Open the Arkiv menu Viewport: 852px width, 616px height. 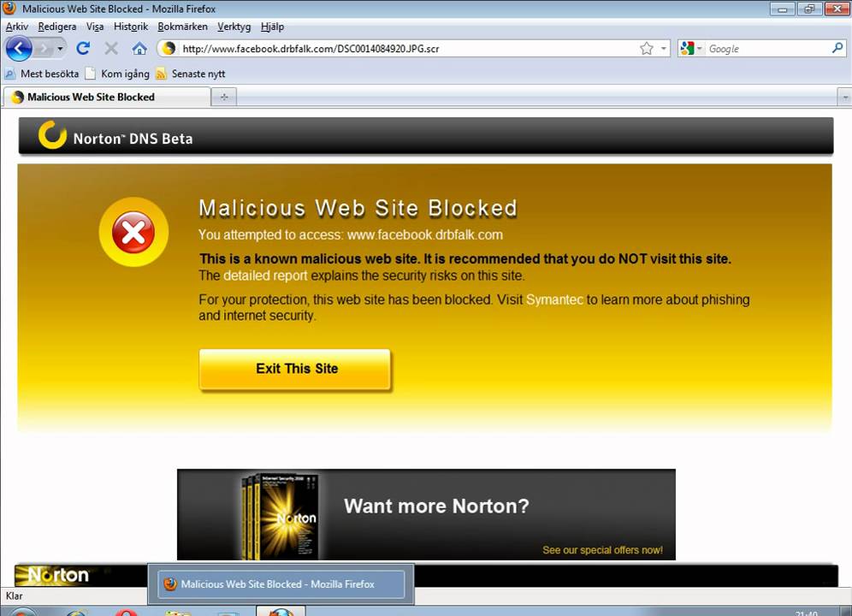[x=17, y=27]
